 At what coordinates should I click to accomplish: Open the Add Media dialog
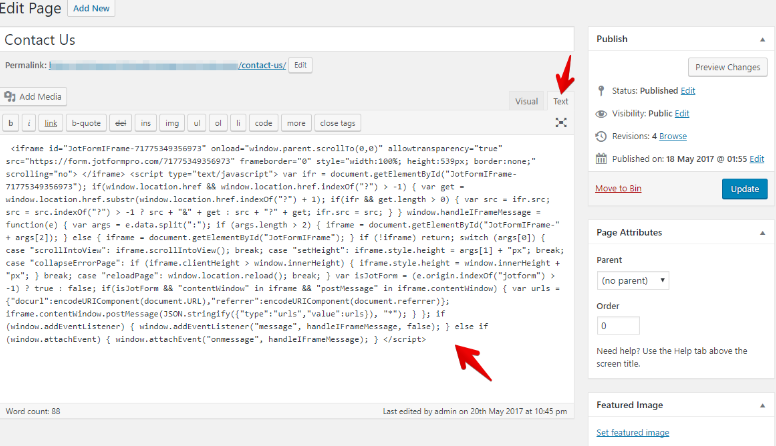click(x=34, y=97)
